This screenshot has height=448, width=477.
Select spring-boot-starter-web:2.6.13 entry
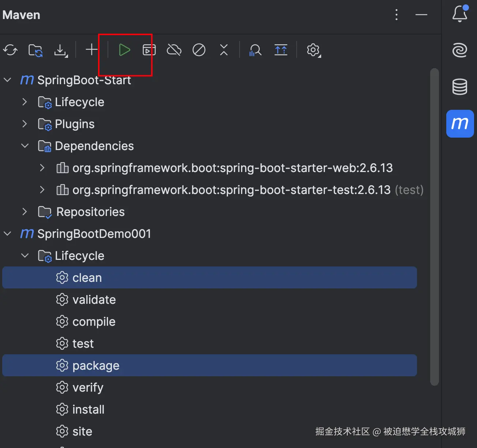click(x=233, y=168)
